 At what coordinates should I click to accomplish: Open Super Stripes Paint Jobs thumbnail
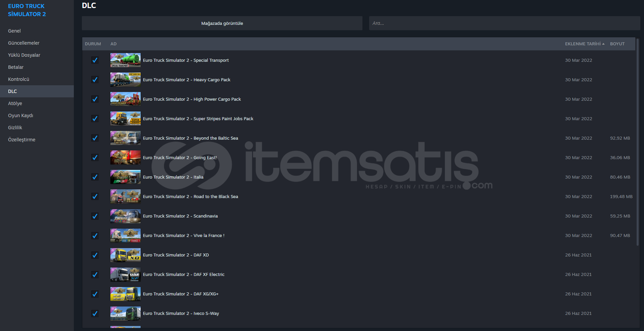click(126, 119)
